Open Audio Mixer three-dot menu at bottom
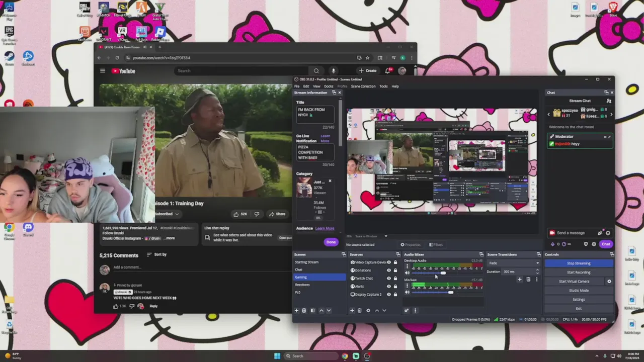The image size is (644, 362). click(x=415, y=310)
